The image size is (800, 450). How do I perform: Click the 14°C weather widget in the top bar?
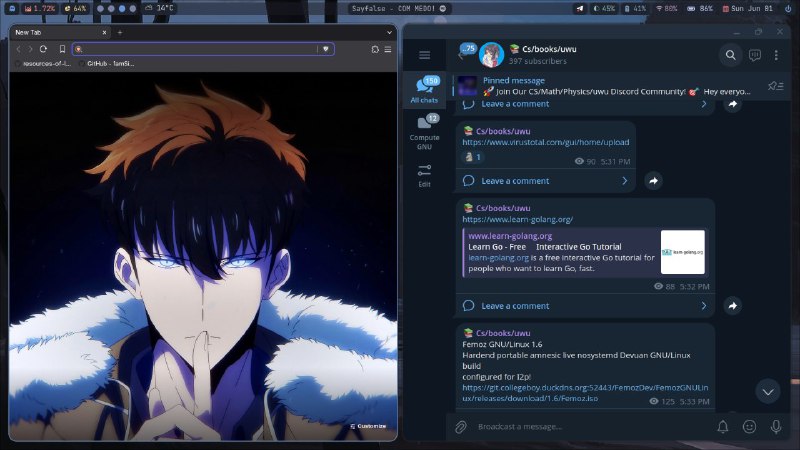159,8
